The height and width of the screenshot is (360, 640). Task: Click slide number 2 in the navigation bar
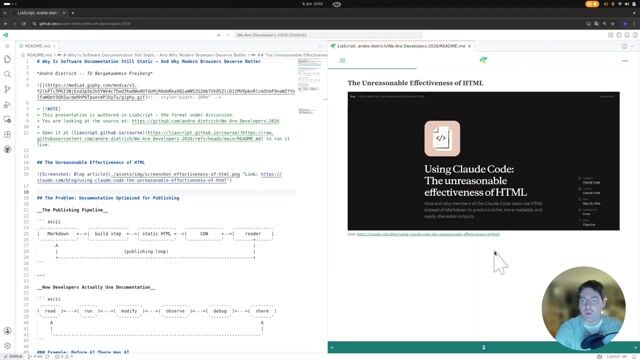pos(484,347)
